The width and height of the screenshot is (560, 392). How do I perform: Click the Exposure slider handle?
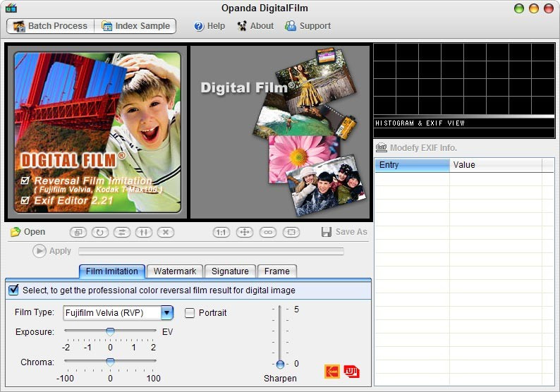click(x=110, y=331)
